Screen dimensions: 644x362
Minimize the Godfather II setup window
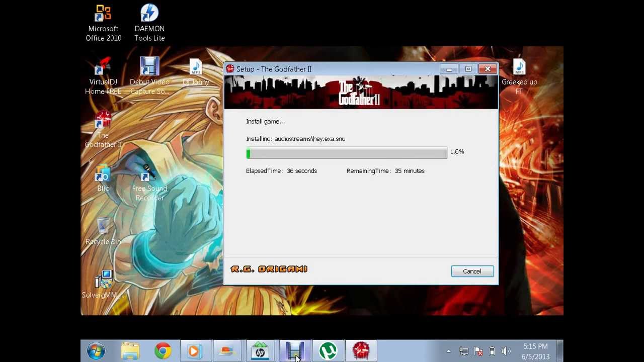pyautogui.click(x=449, y=69)
